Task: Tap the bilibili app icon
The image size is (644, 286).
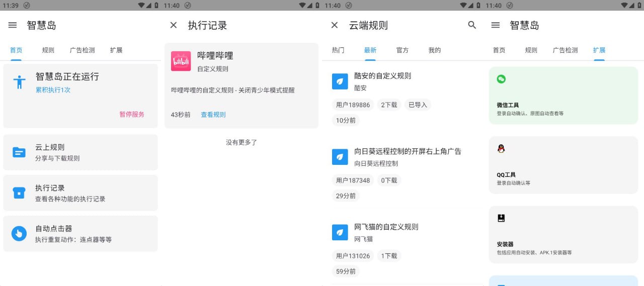Action: pyautogui.click(x=181, y=61)
